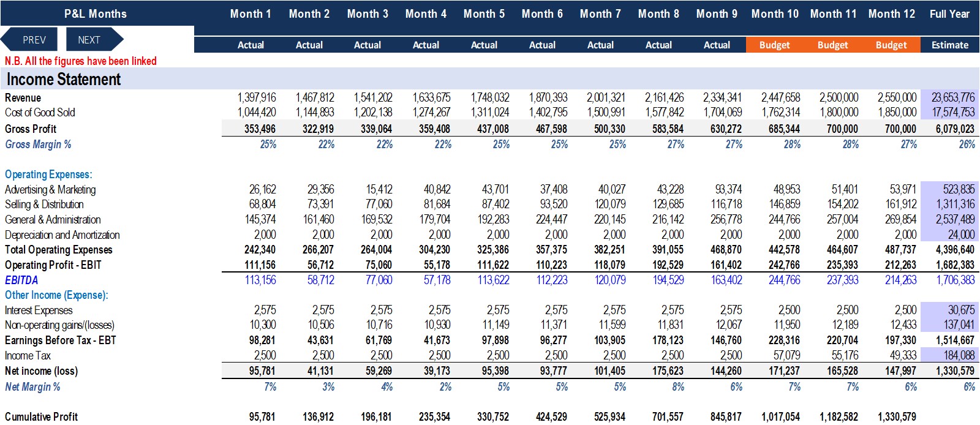
Task: Select the Month 1 column header
Action: 251,14
